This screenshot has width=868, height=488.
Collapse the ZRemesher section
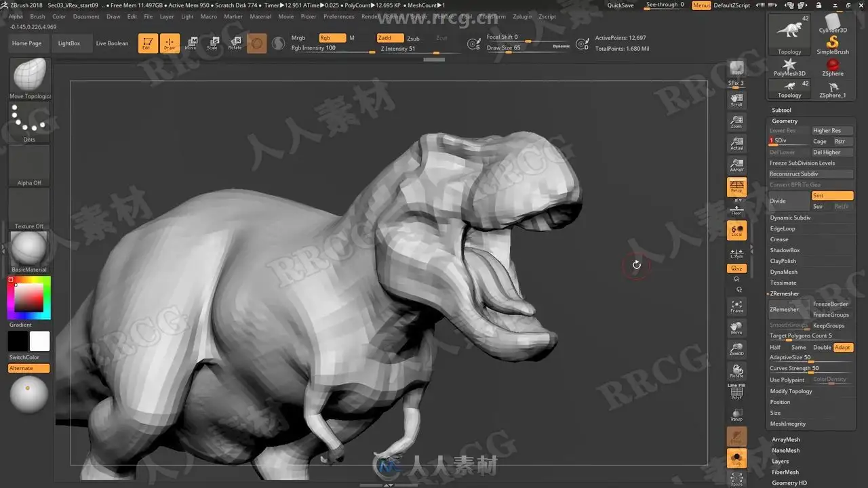(x=785, y=293)
